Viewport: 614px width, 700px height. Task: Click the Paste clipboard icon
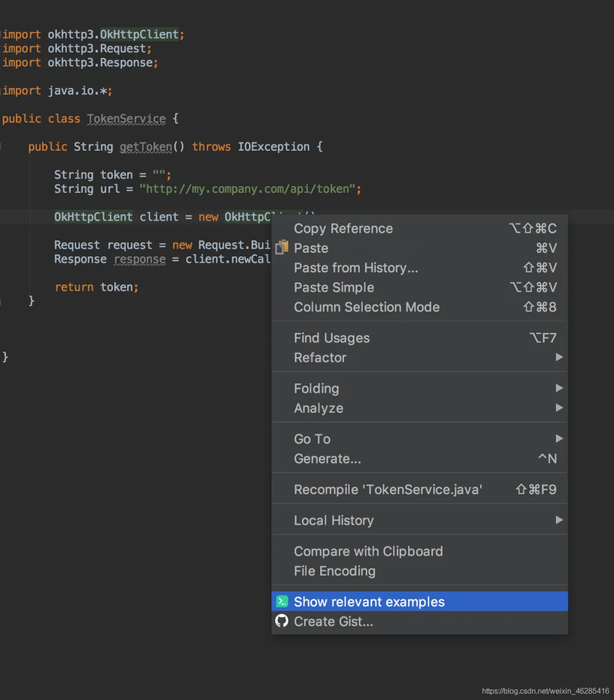coord(282,247)
